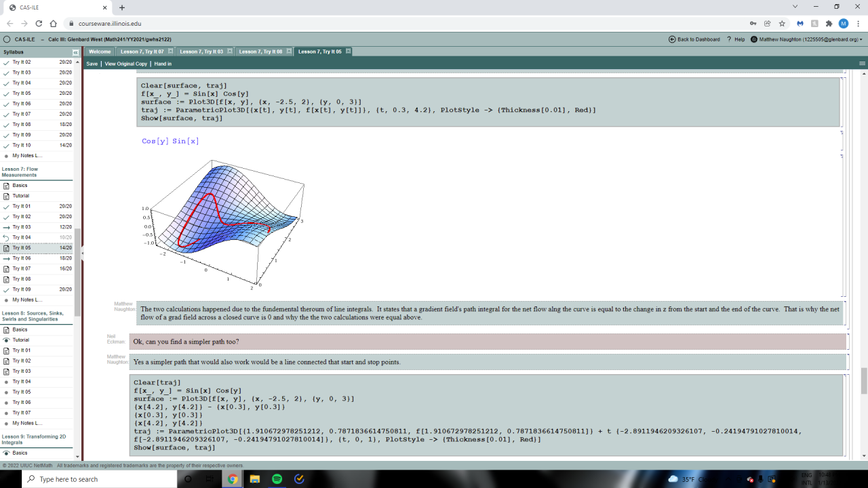Click the CAS-ILE logo circle

tap(7, 39)
